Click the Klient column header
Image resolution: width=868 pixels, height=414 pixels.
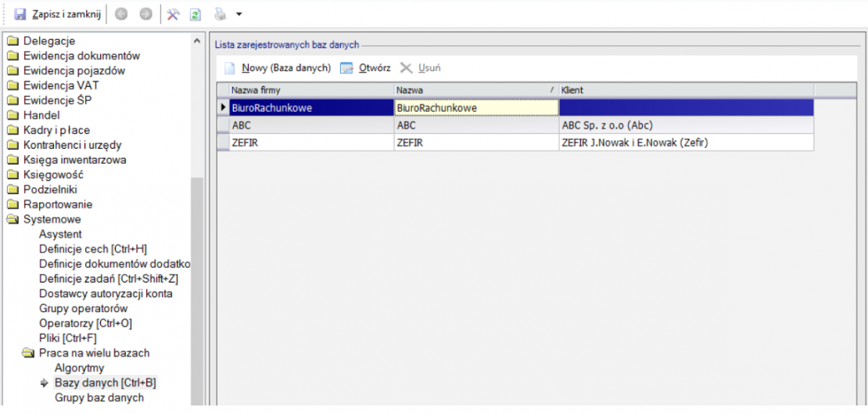click(x=685, y=90)
